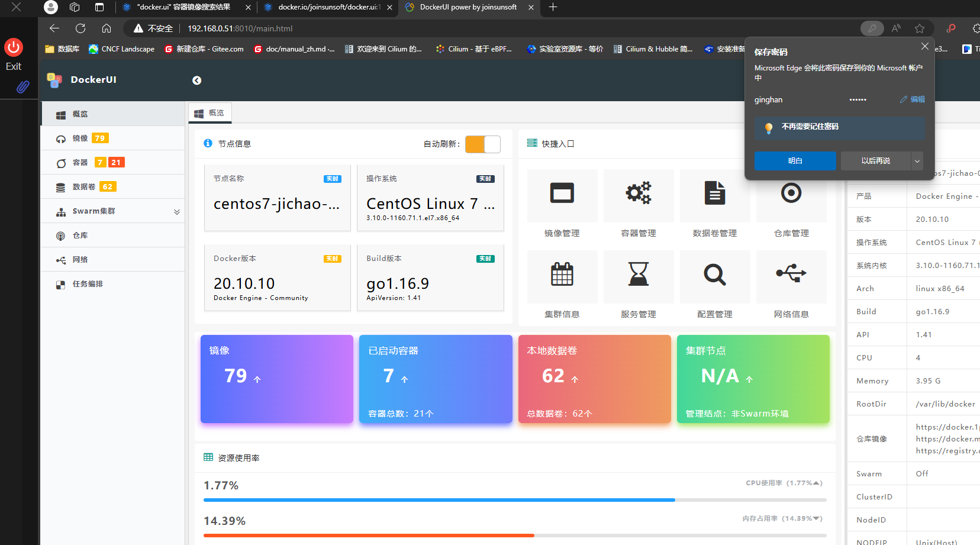
Task: Toggle the 自动刷新 switch
Action: 483,144
